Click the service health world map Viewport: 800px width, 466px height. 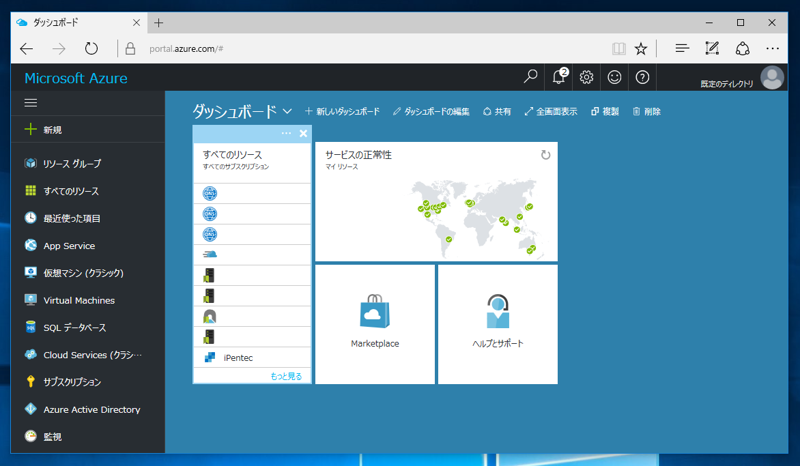click(478, 218)
